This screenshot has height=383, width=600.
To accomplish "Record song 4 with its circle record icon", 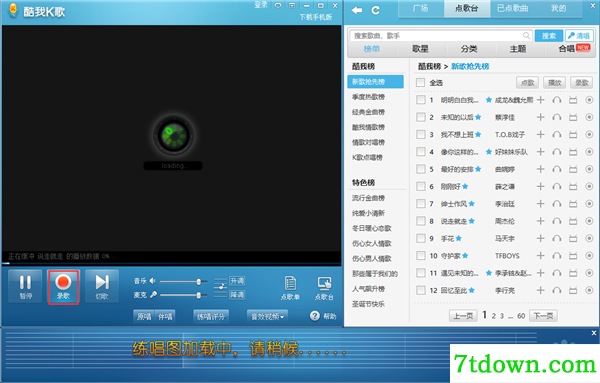I will pos(589,152).
